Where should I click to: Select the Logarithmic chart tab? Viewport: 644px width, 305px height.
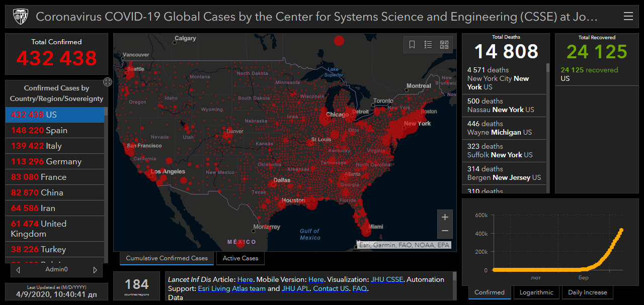[536, 292]
